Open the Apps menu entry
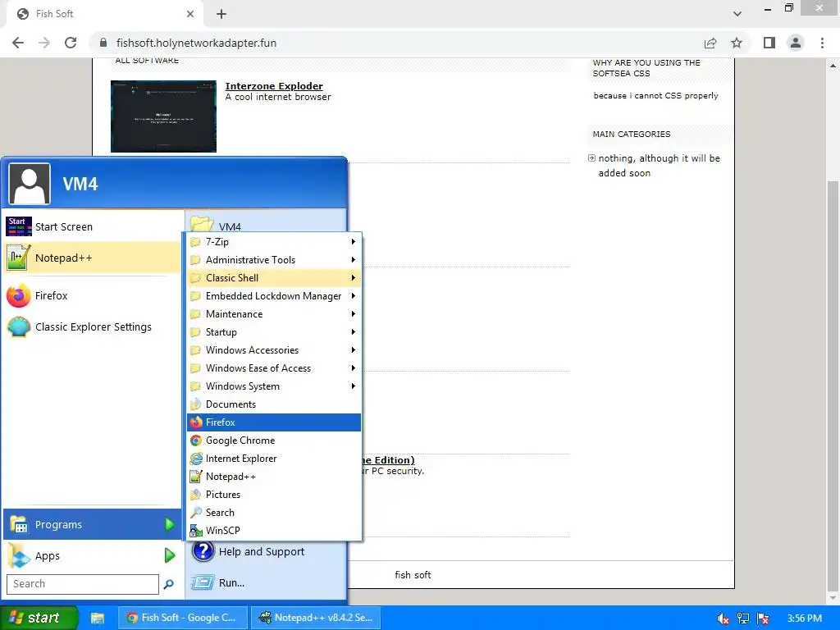The height and width of the screenshot is (630, 840). click(x=92, y=555)
